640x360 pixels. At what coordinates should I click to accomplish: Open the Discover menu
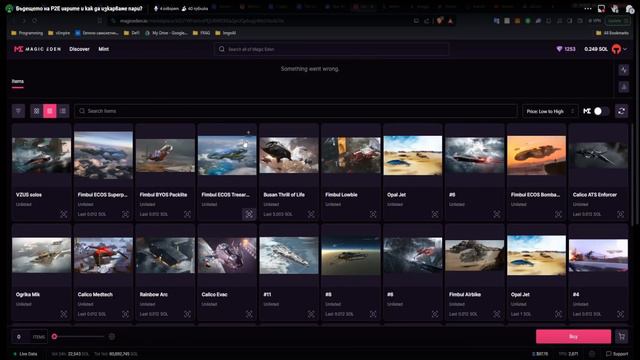(x=79, y=49)
